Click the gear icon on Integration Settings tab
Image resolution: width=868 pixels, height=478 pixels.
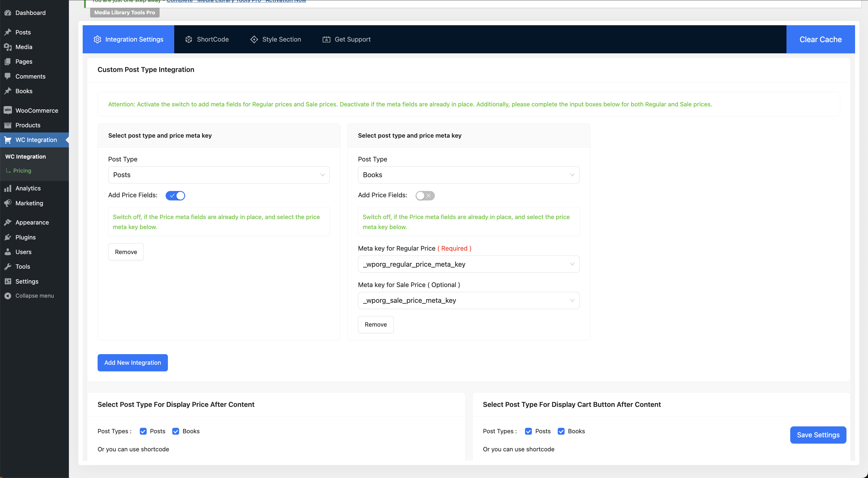coord(97,39)
